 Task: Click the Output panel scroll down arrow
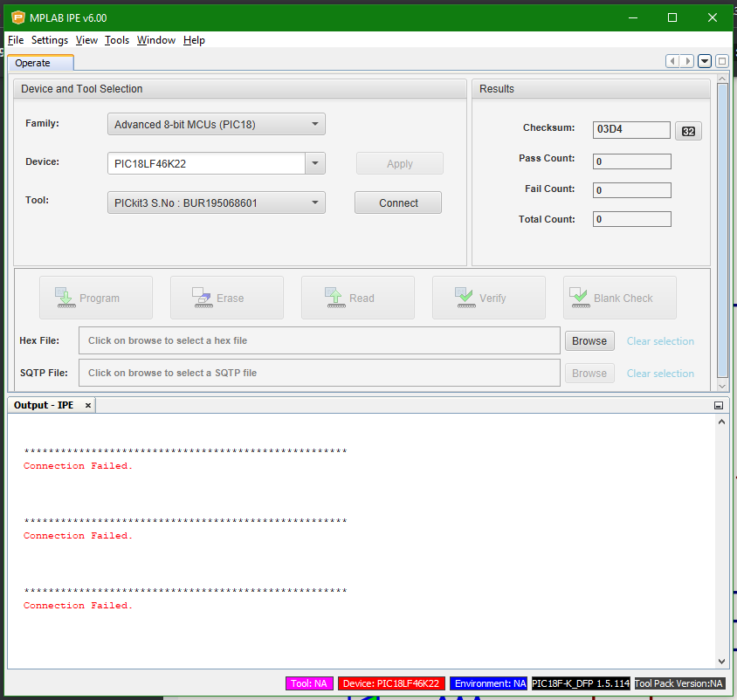pyautogui.click(x=721, y=662)
